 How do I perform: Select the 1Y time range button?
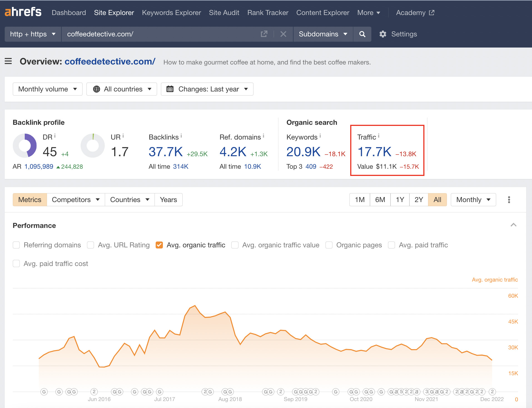(400, 200)
